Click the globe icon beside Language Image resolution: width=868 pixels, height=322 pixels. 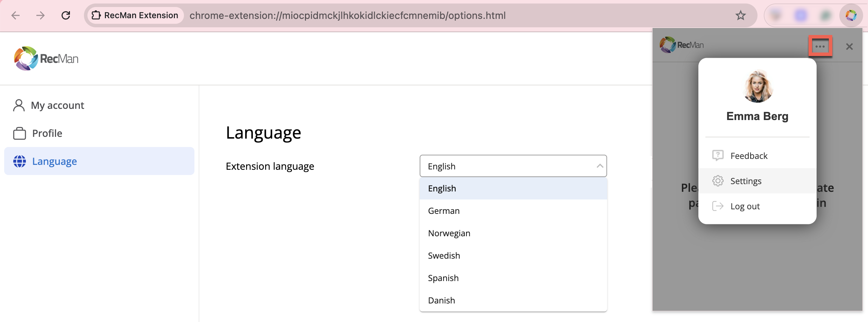coord(20,161)
